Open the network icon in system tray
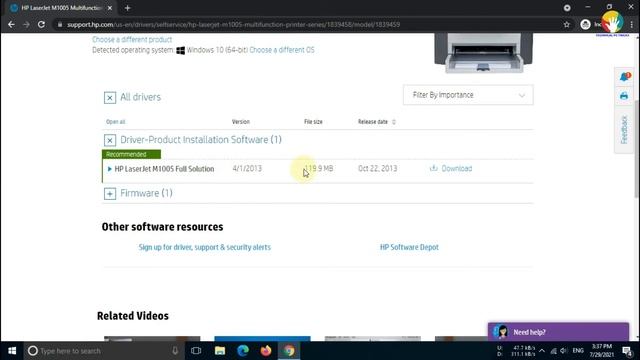Screen dimensions: 640x360 (553, 351)
